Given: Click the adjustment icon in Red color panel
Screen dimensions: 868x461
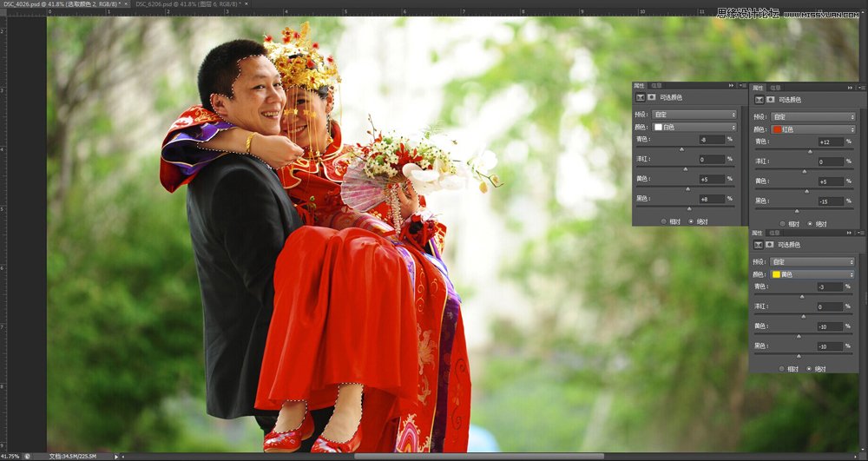Looking at the screenshot, I should click(759, 100).
